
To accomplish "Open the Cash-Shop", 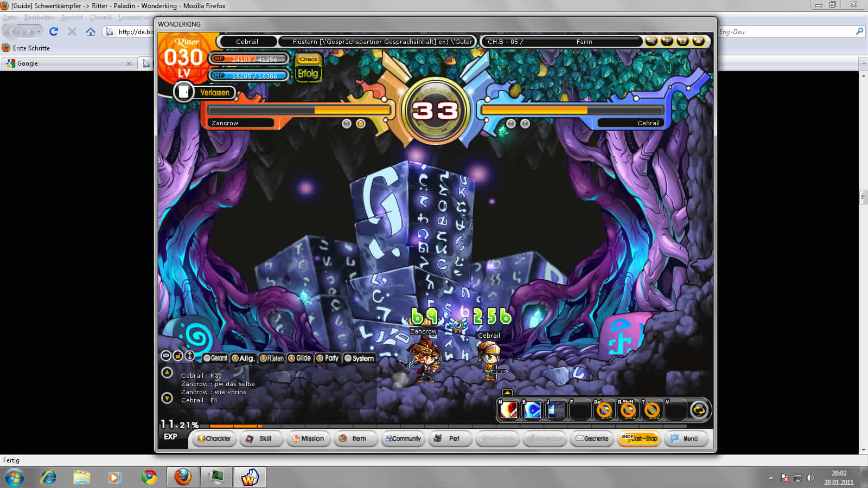I will click(x=639, y=438).
